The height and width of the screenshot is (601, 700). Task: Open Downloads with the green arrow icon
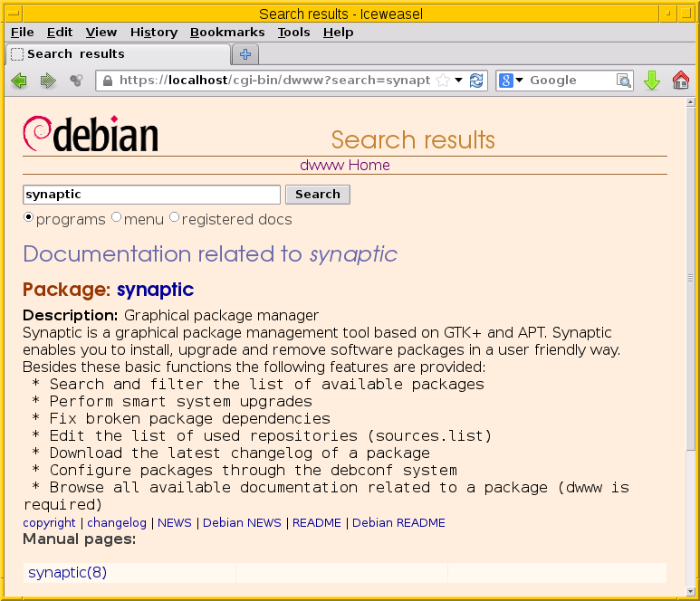[652, 81]
